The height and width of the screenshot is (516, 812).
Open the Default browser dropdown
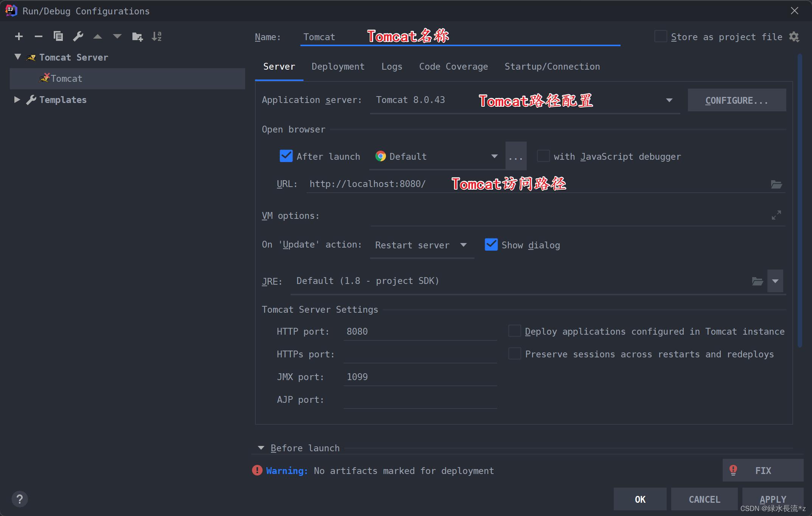pyautogui.click(x=494, y=156)
